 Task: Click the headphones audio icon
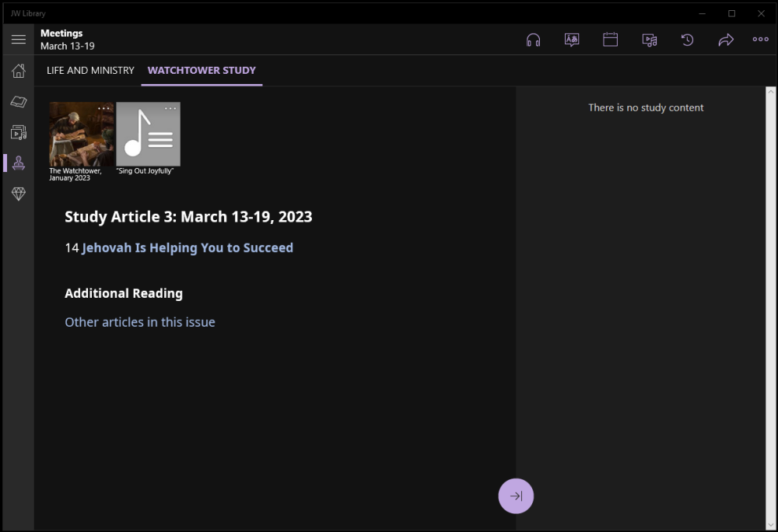[x=533, y=40]
